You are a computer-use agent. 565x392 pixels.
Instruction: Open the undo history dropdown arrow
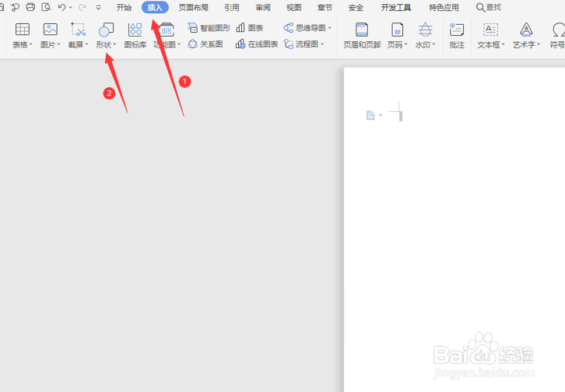point(70,7)
